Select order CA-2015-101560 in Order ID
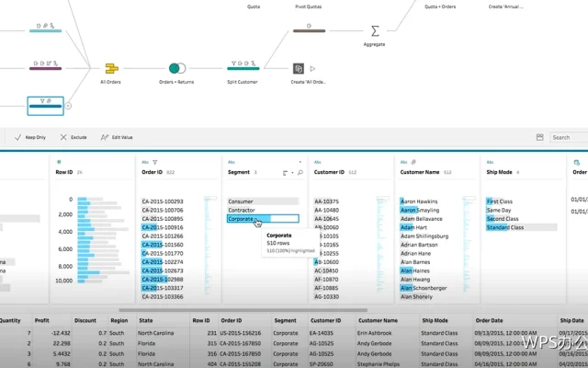Image resolution: width=588 pixels, height=368 pixels. tap(163, 245)
